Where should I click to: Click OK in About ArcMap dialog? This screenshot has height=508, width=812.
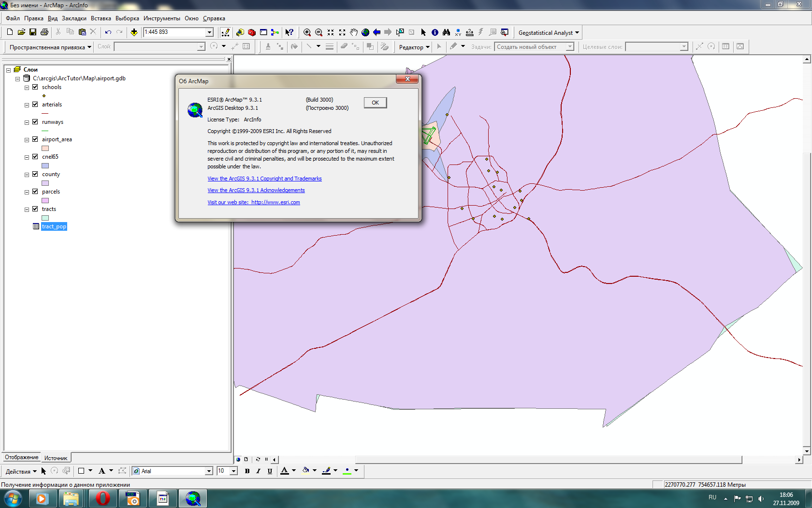click(375, 103)
